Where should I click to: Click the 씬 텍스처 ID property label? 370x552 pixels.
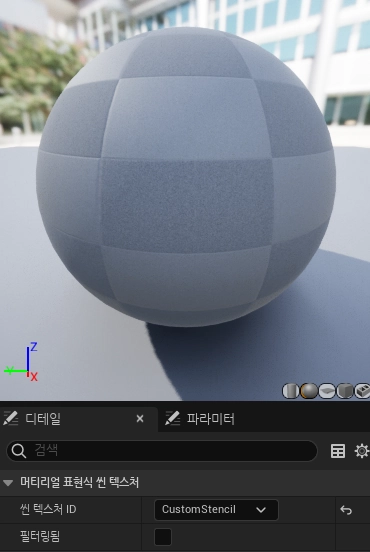pos(48,509)
